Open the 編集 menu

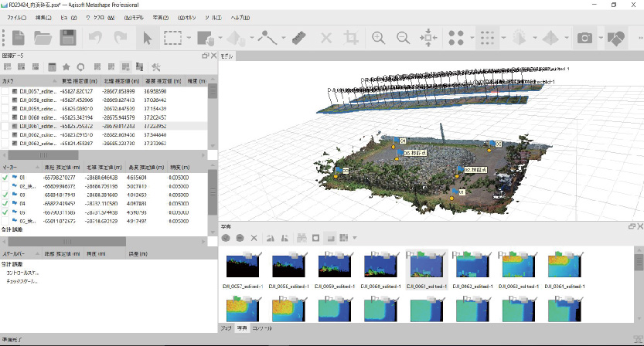43,18
